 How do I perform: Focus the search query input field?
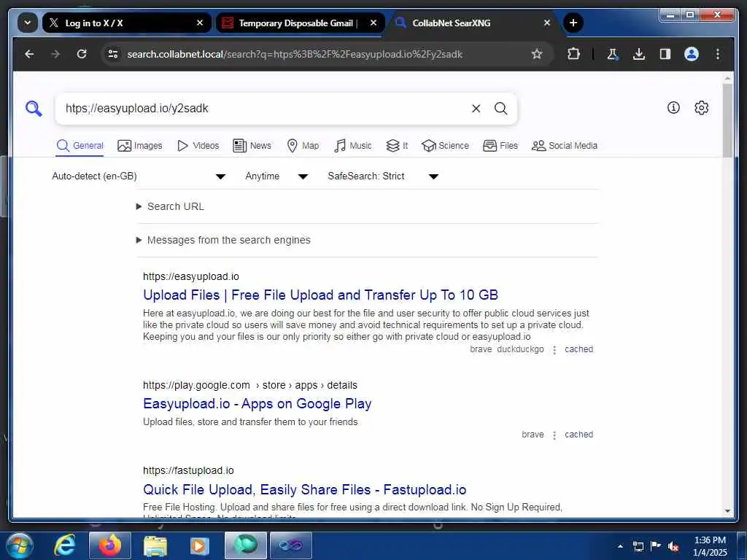click(x=262, y=109)
